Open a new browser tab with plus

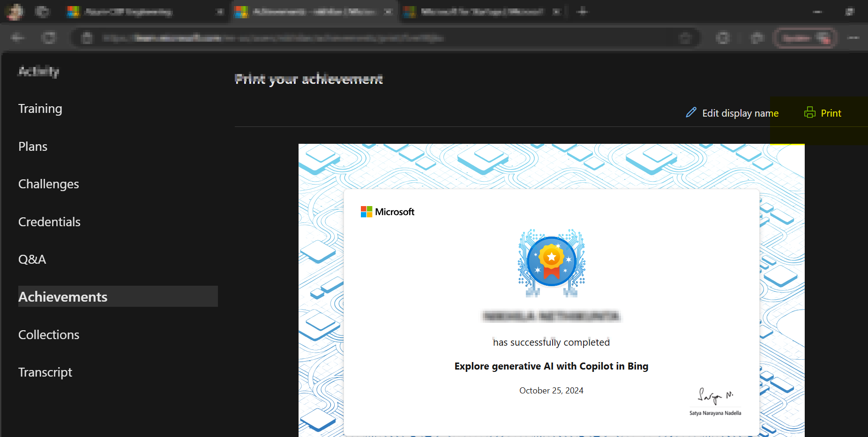click(583, 12)
